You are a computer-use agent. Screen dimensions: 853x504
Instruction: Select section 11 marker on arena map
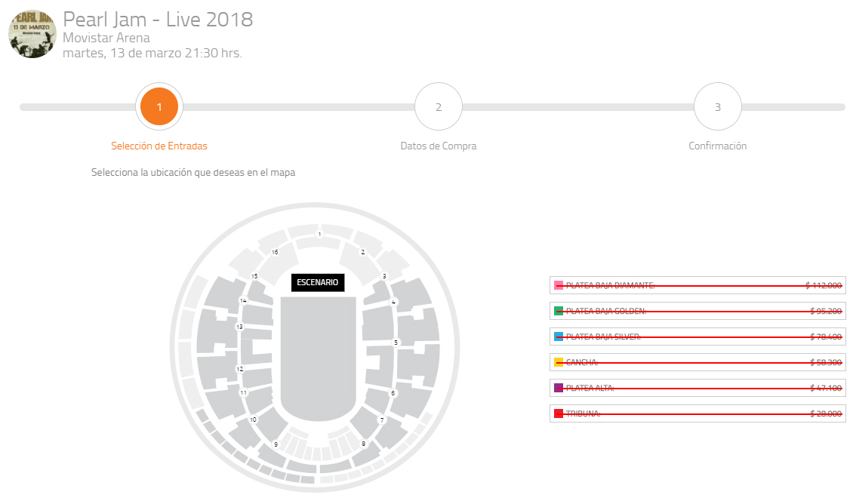click(243, 393)
